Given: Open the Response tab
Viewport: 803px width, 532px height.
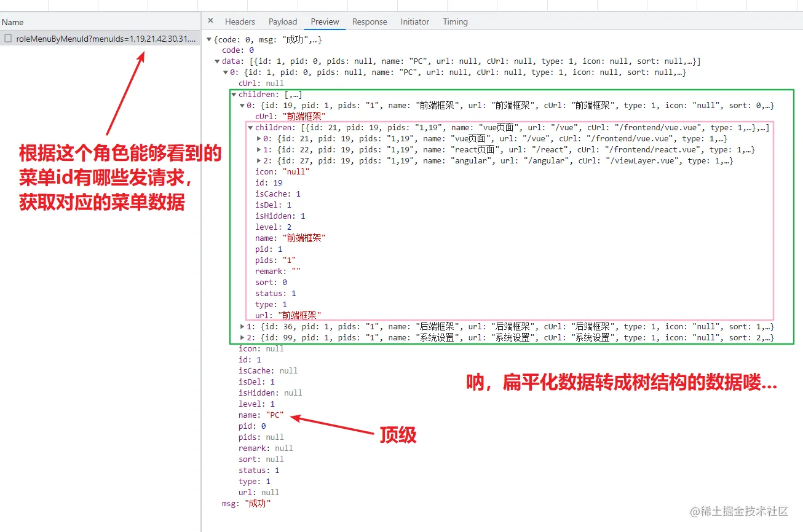Looking at the screenshot, I should click(370, 22).
